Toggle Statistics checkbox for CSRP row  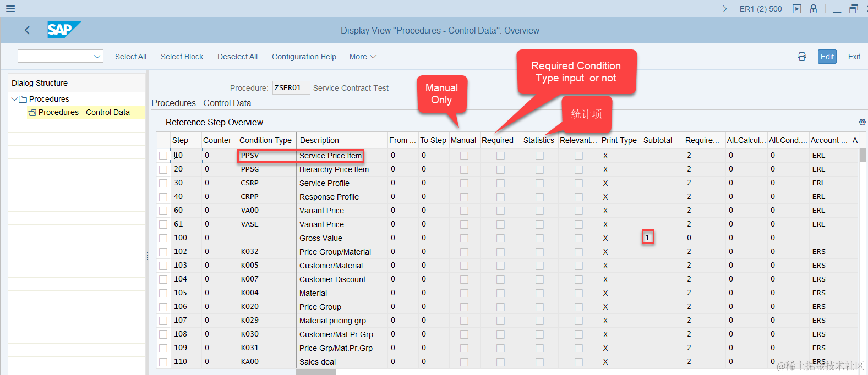[x=539, y=183]
